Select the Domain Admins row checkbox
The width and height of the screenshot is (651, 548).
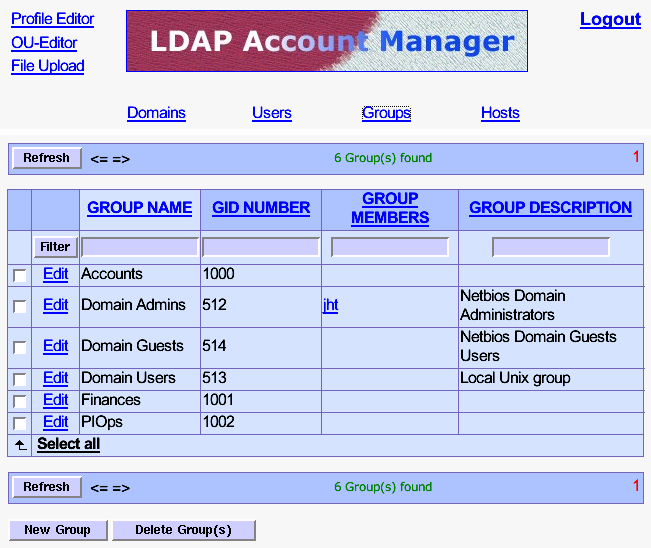click(x=19, y=306)
